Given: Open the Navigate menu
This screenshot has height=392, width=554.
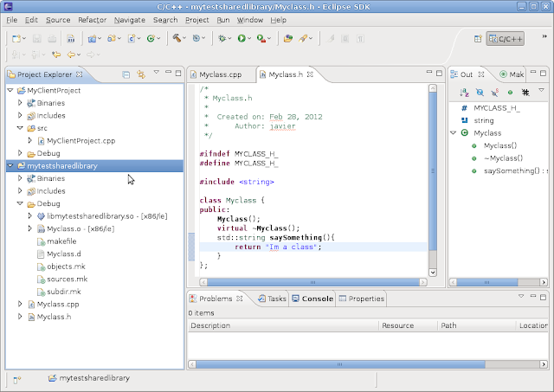Looking at the screenshot, I should tap(130, 20).
